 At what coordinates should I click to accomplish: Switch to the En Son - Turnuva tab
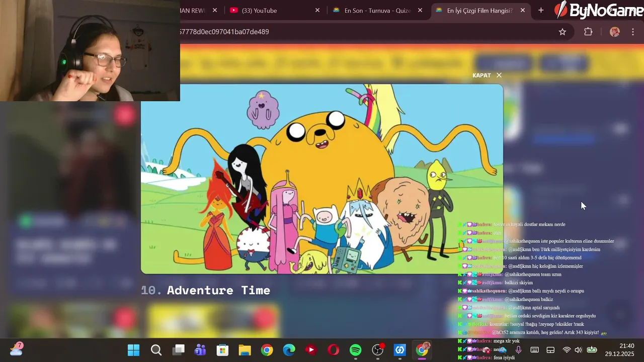tap(377, 11)
